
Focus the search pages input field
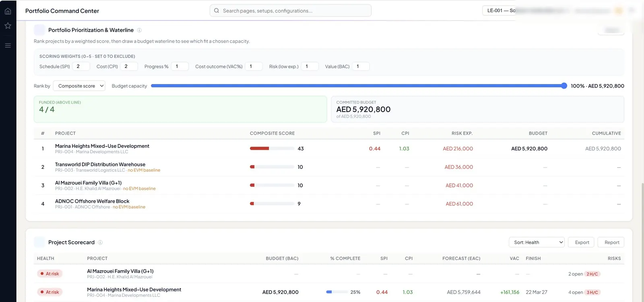(x=291, y=10)
